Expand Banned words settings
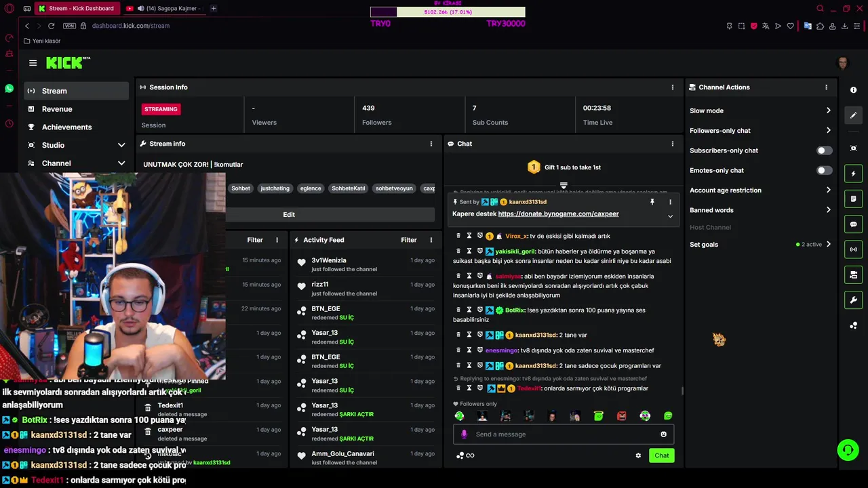Viewport: 868px width, 488px height. pos(828,210)
